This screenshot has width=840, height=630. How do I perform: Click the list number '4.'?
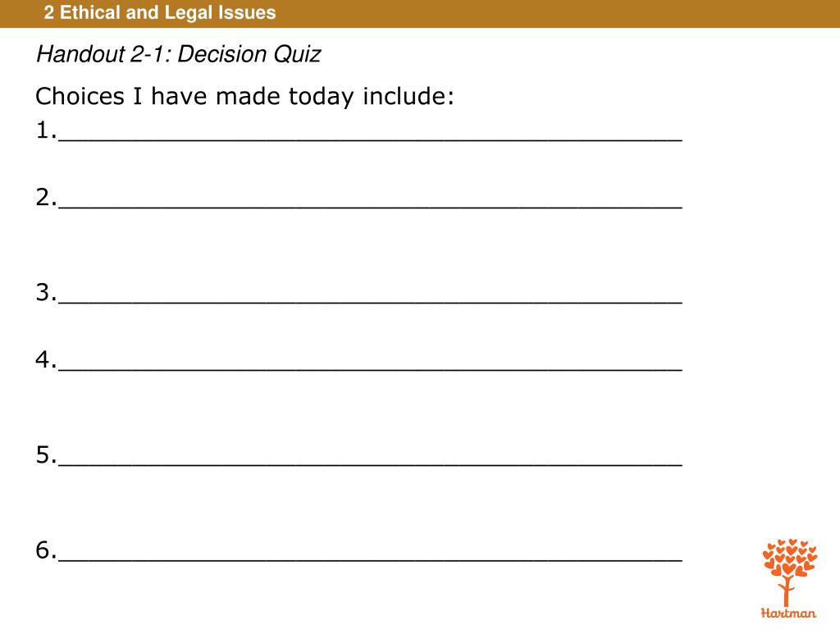click(x=46, y=359)
